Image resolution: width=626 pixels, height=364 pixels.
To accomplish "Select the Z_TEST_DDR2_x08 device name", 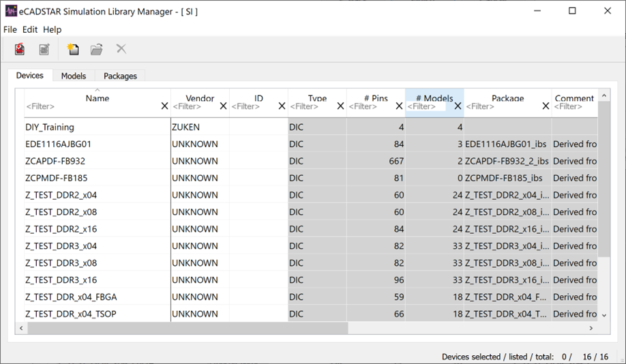I will tap(61, 212).
